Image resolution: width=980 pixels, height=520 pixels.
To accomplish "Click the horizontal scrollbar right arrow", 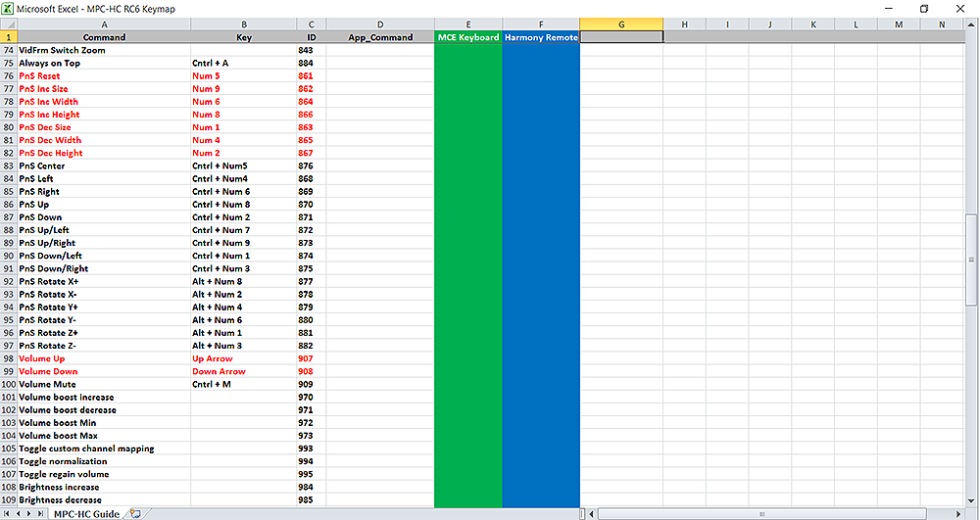I will click(x=959, y=514).
